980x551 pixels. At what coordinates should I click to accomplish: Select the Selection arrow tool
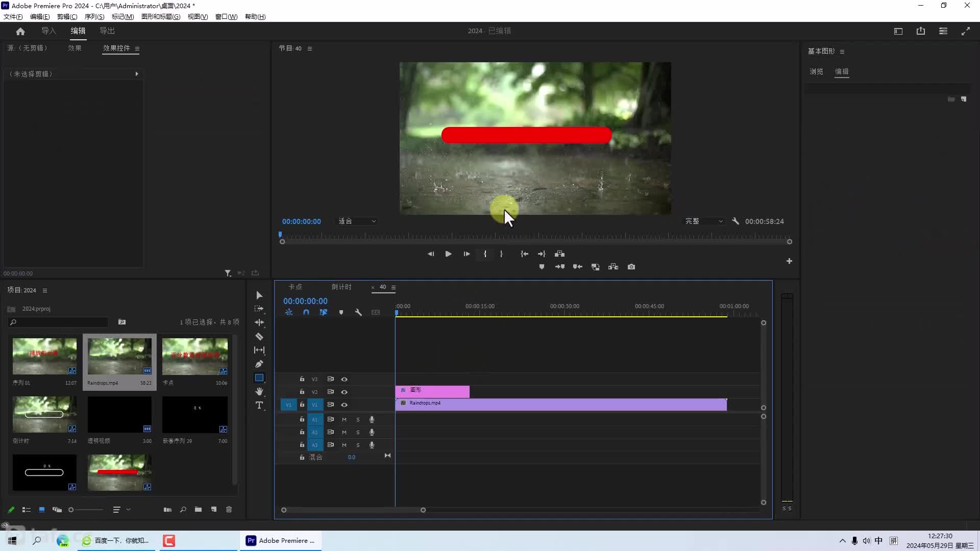(259, 295)
